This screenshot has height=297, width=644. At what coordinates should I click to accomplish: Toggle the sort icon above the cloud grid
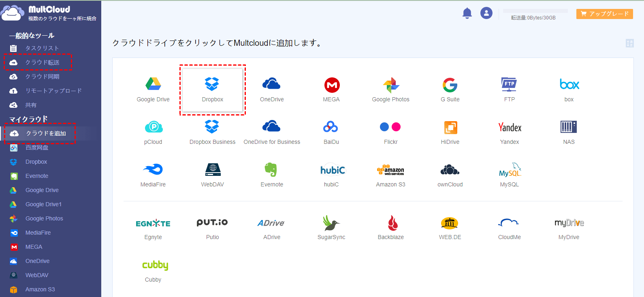point(629,43)
